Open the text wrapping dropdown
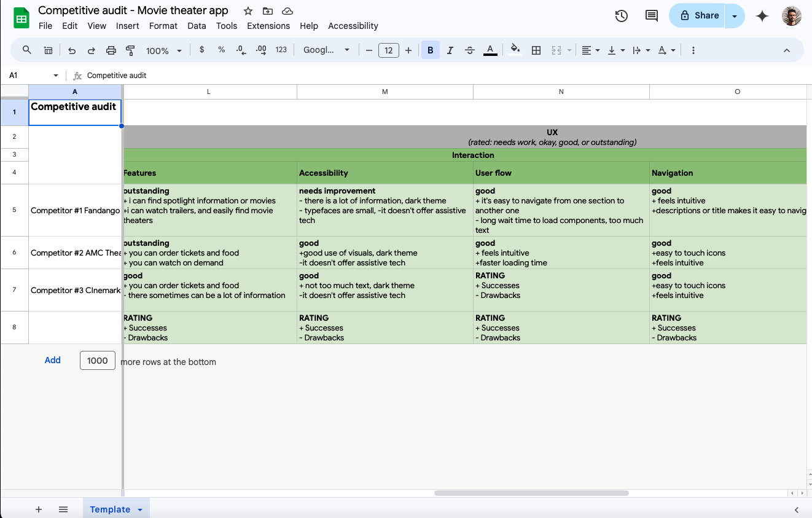The image size is (812, 518). [x=641, y=50]
